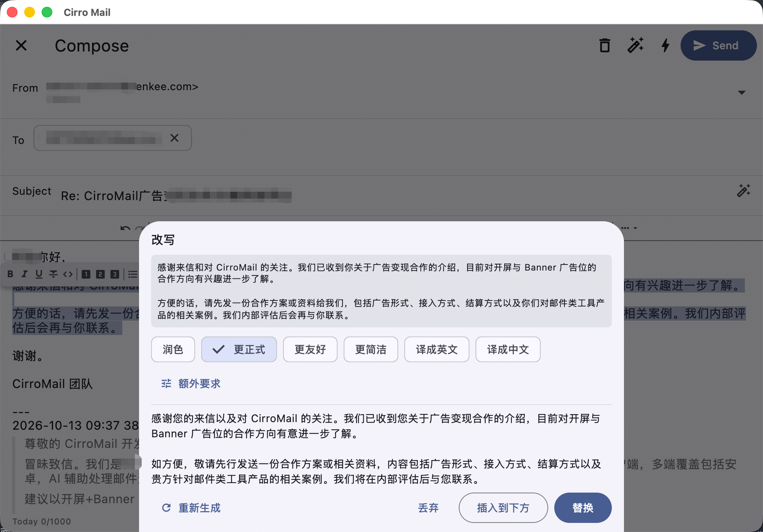Click Today 0/1000 usage counter
The height and width of the screenshot is (532, 763).
coord(42,521)
